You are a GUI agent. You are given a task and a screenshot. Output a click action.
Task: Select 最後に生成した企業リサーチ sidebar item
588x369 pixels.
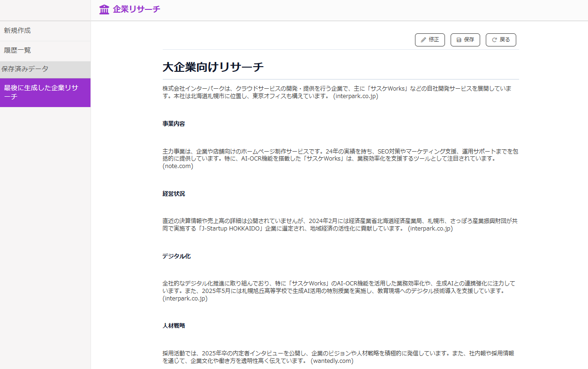[x=41, y=92]
